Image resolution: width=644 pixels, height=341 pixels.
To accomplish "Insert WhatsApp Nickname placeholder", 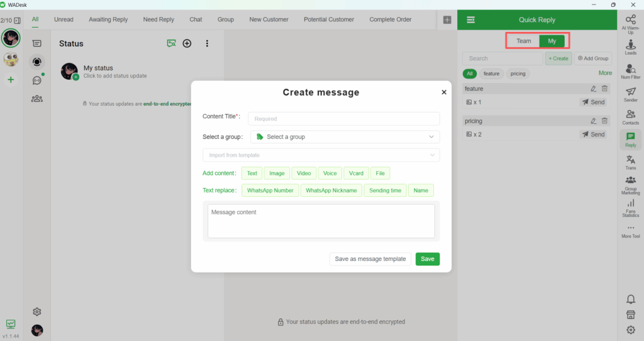I will click(x=331, y=190).
